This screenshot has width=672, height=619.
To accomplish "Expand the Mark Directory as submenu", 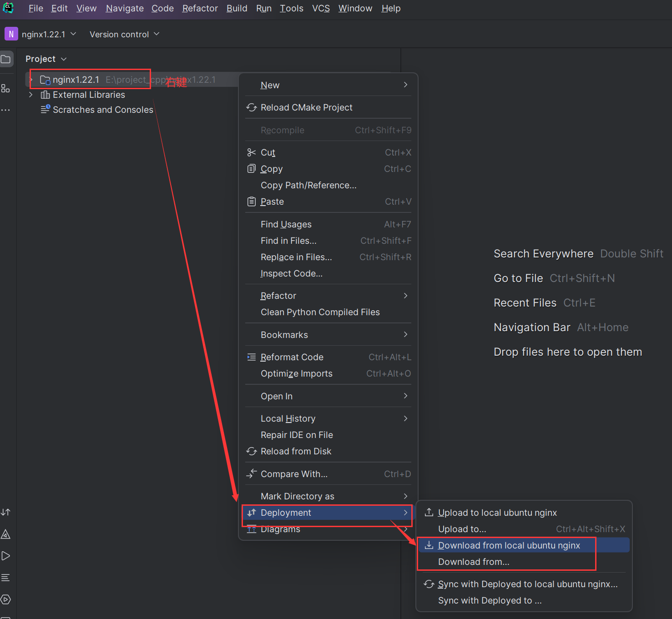I will [x=405, y=496].
